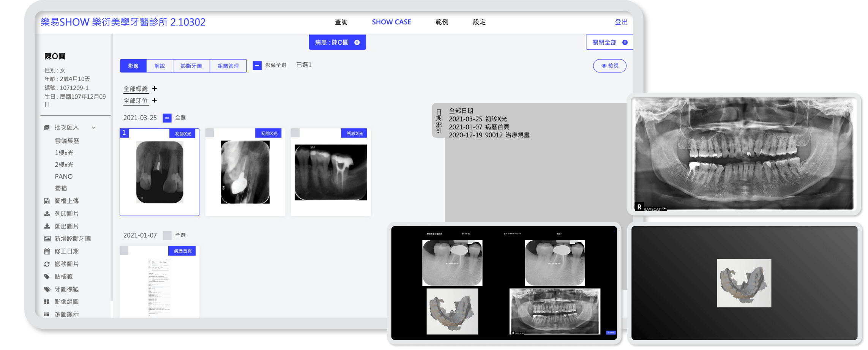Expand 全部牙位 tooth position filter
The image size is (868, 350).
coord(154,101)
